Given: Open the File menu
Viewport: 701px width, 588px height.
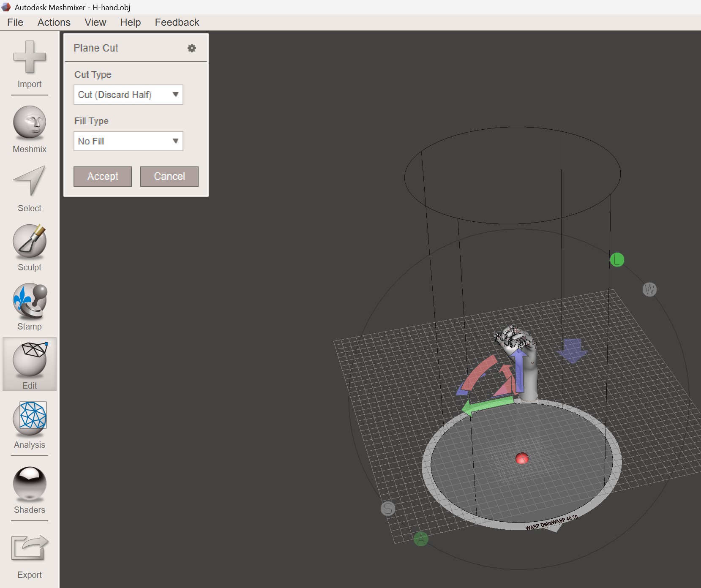Looking at the screenshot, I should 15,22.
